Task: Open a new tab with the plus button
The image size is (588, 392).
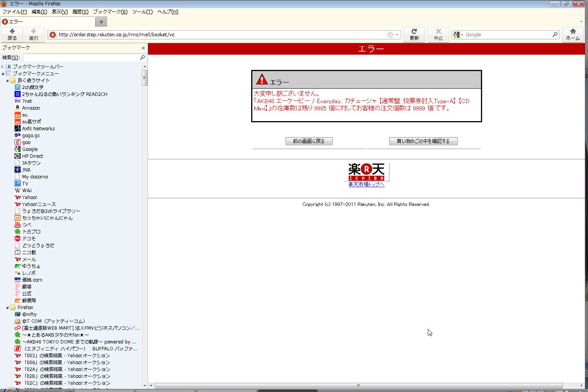Action: pos(101,22)
